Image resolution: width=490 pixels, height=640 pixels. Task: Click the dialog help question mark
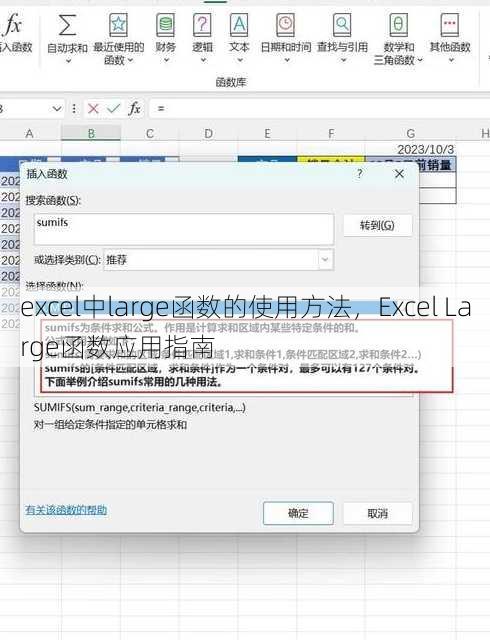pyautogui.click(x=359, y=174)
